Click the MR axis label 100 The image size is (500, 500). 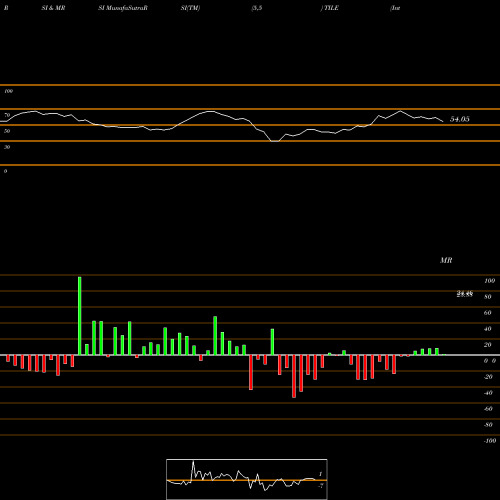tap(489, 281)
